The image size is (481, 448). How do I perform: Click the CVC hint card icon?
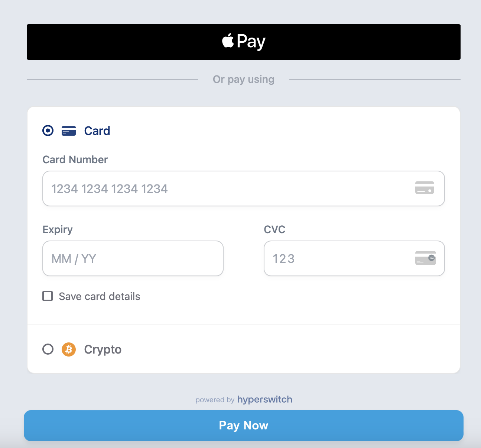425,258
